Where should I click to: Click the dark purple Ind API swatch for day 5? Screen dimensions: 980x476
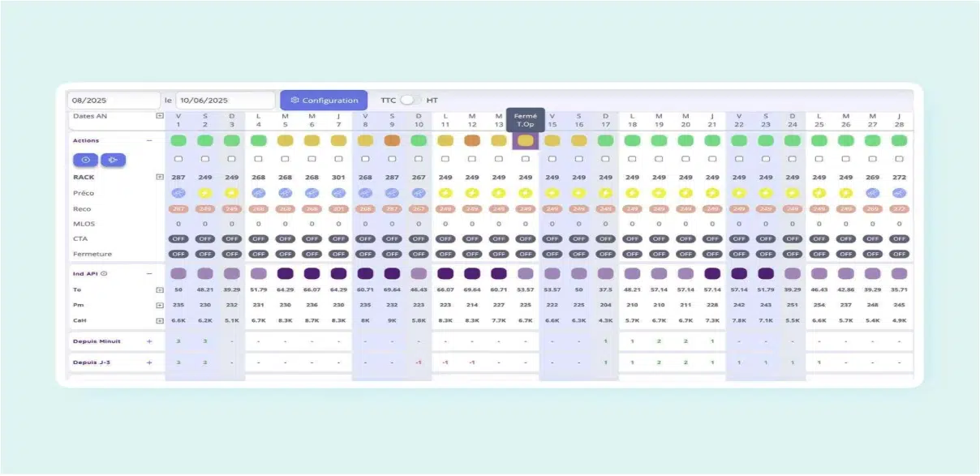286,274
